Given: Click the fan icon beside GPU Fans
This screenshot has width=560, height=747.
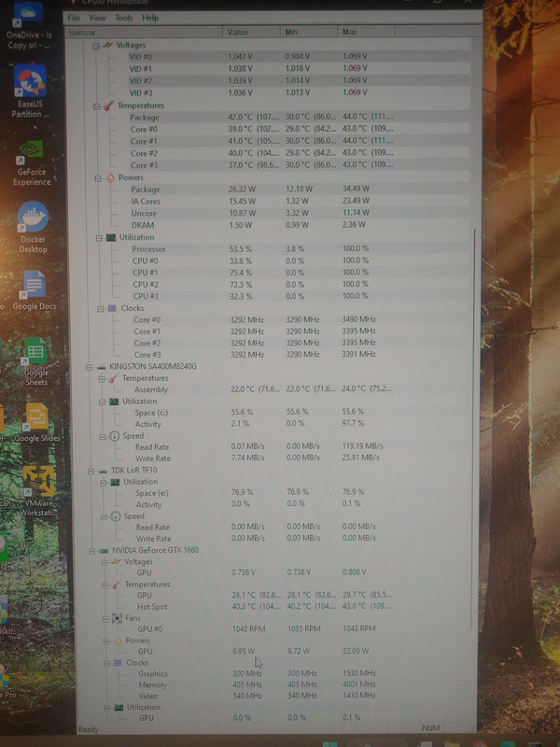Looking at the screenshot, I should point(117,618).
